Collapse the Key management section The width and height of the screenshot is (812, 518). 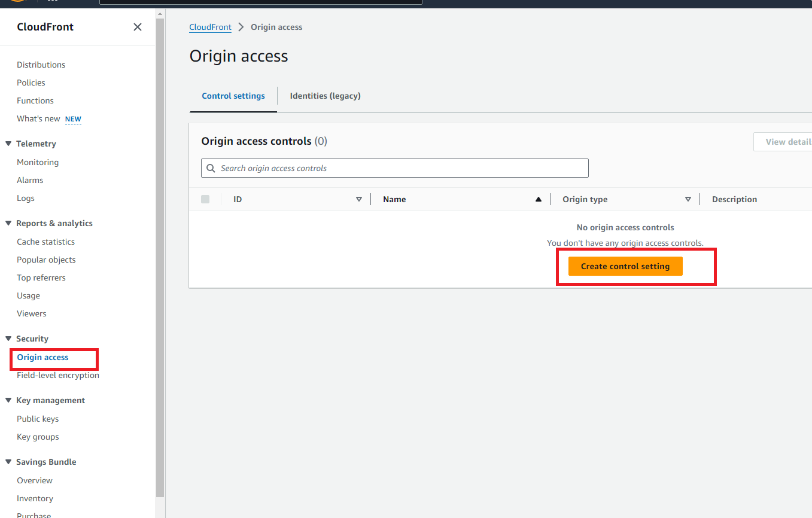[x=8, y=400]
